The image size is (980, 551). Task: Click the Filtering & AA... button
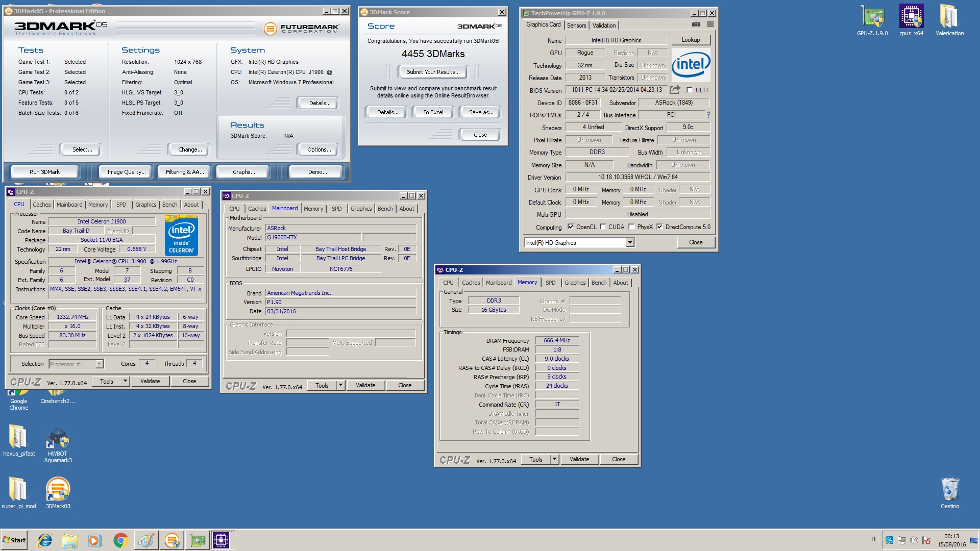184,172
